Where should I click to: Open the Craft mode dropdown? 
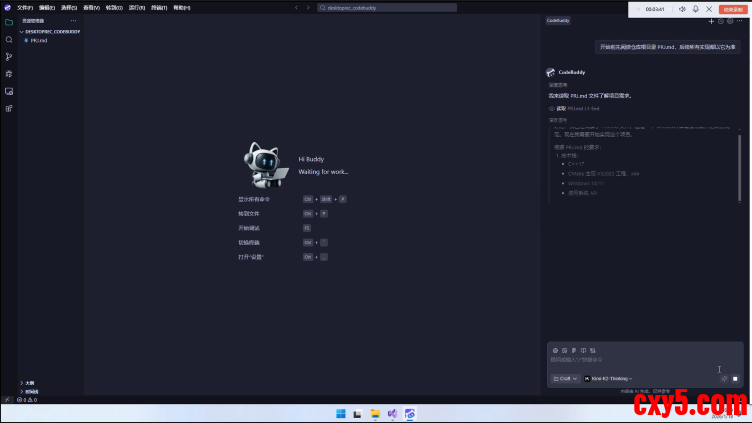(565, 379)
